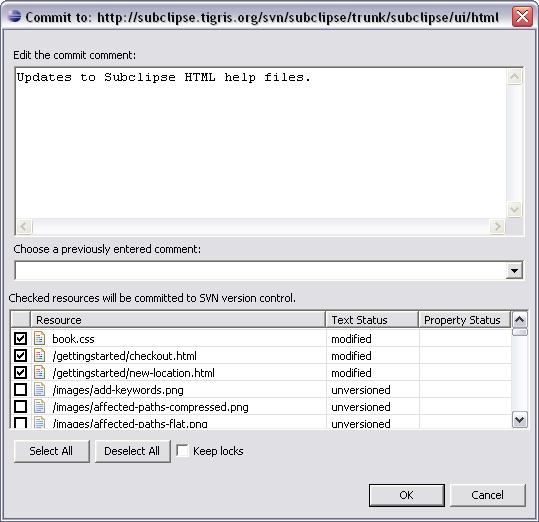
Task: Click the Deselect All button
Action: [132, 451]
